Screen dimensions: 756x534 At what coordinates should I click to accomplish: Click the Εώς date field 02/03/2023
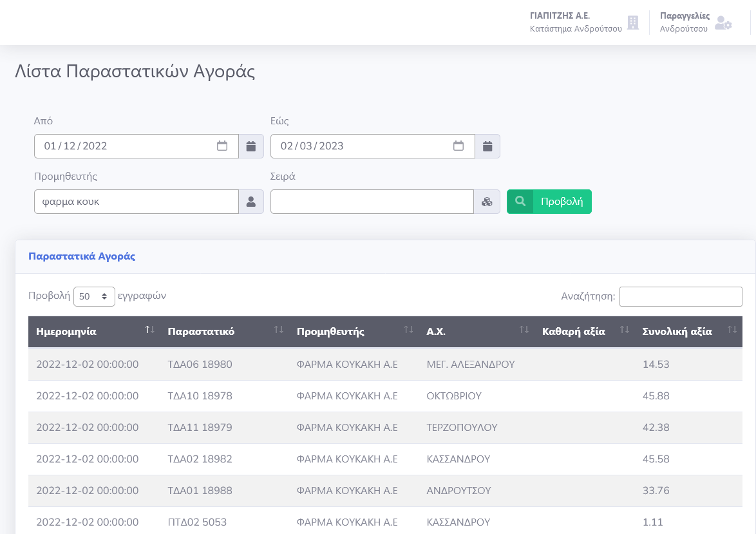[373, 146]
